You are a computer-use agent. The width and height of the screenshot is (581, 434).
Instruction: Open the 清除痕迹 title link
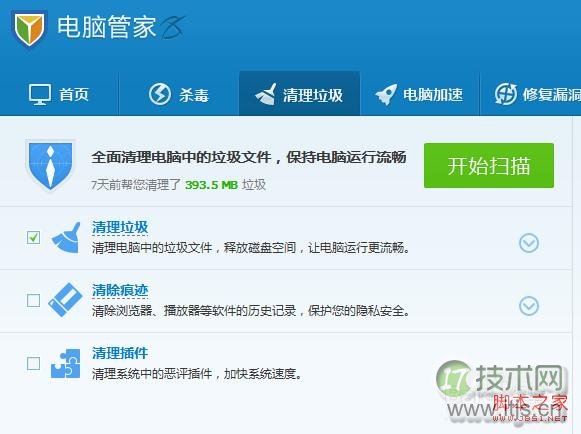[x=120, y=290]
